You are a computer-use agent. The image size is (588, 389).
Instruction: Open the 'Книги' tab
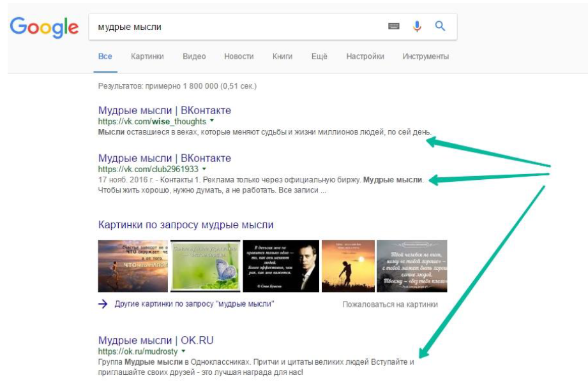point(282,57)
